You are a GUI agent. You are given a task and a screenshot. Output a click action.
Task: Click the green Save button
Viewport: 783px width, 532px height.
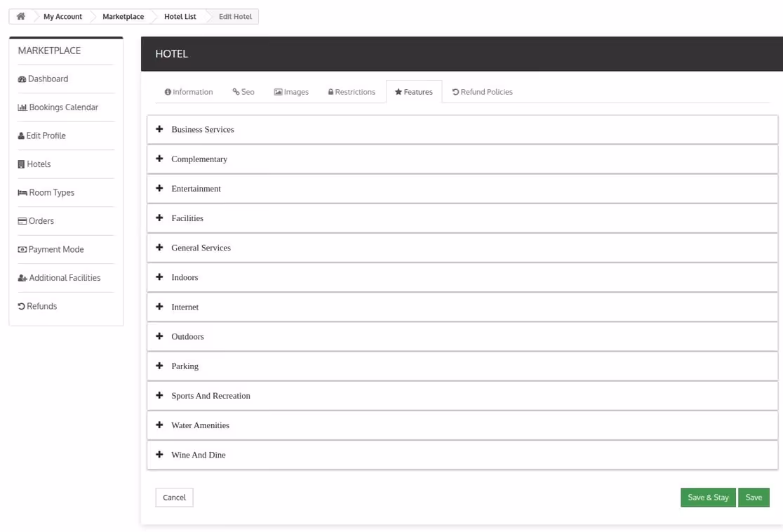click(754, 498)
